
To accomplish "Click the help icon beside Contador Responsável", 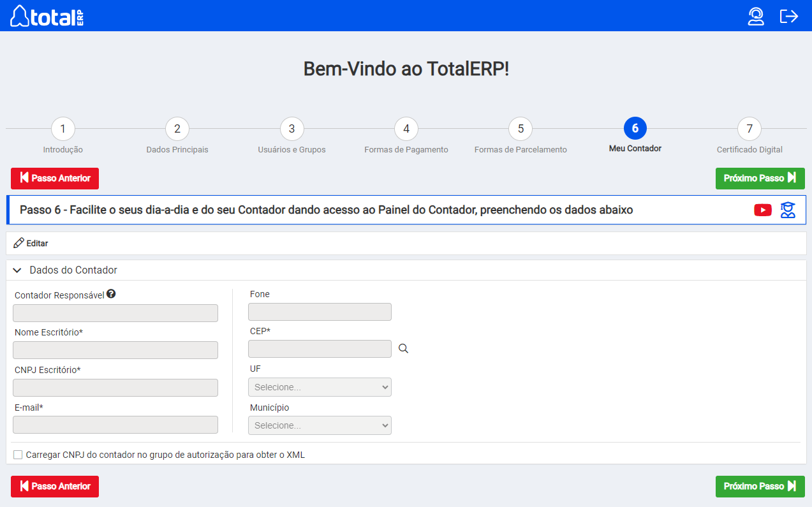I will [x=111, y=294].
